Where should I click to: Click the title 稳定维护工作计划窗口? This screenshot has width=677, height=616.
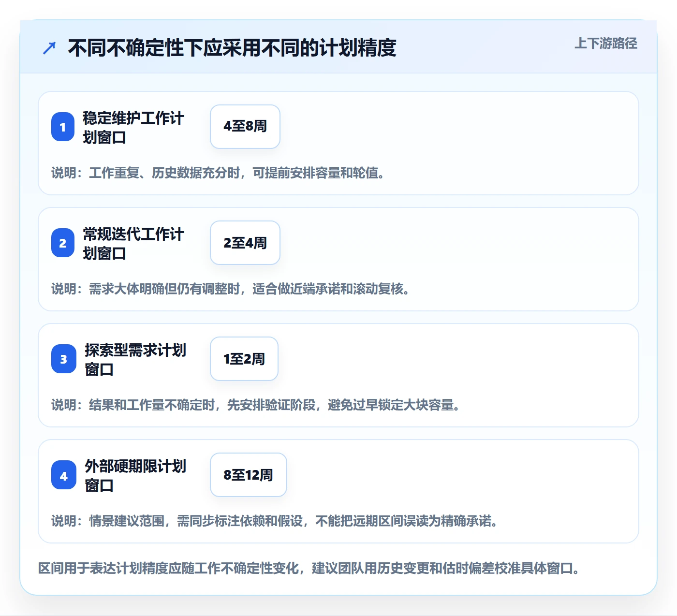pos(133,127)
